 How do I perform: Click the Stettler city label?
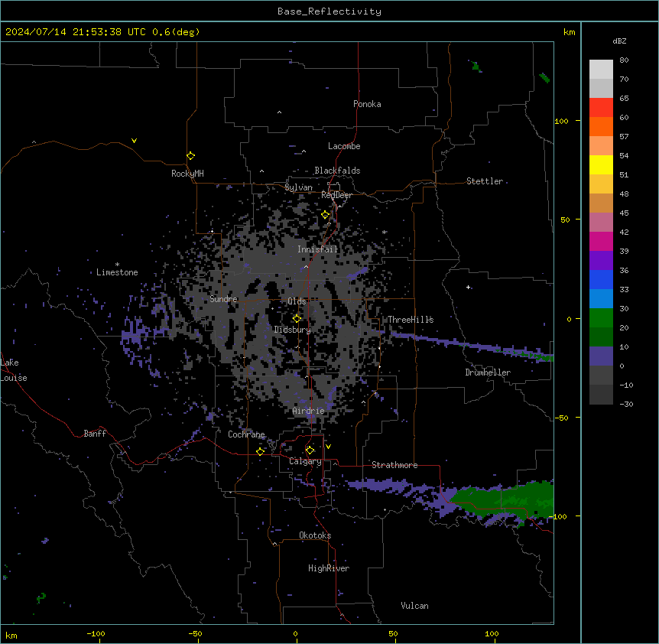(x=485, y=181)
